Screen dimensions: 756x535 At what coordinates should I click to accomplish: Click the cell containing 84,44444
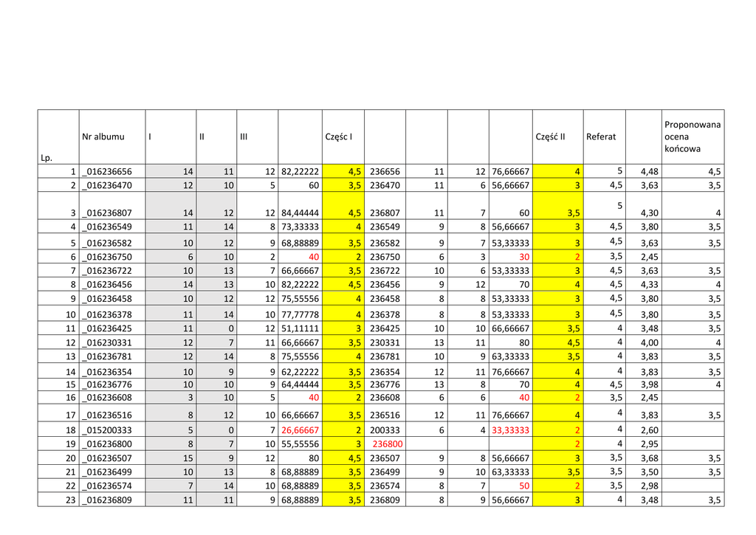[300, 214]
